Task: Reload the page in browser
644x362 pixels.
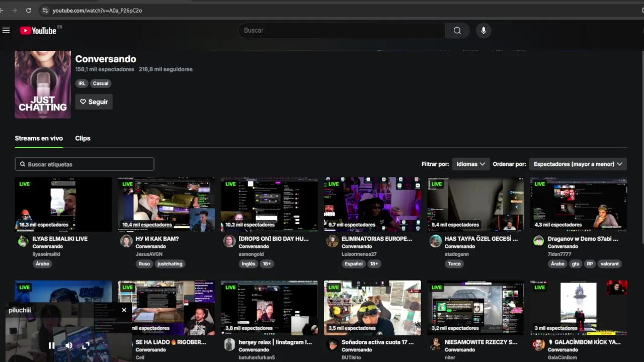Action: [28, 10]
